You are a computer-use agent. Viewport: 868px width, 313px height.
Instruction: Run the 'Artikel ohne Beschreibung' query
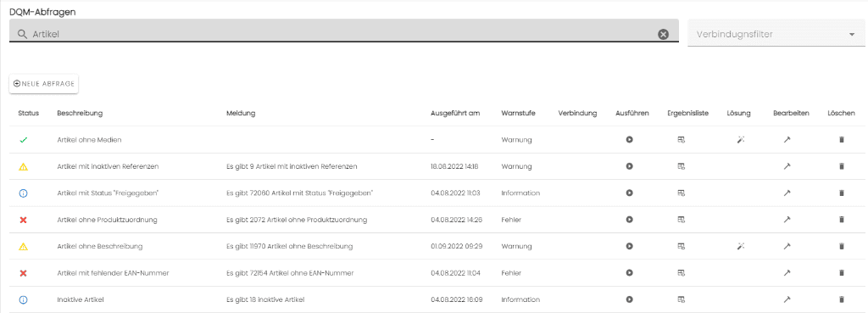tap(630, 246)
